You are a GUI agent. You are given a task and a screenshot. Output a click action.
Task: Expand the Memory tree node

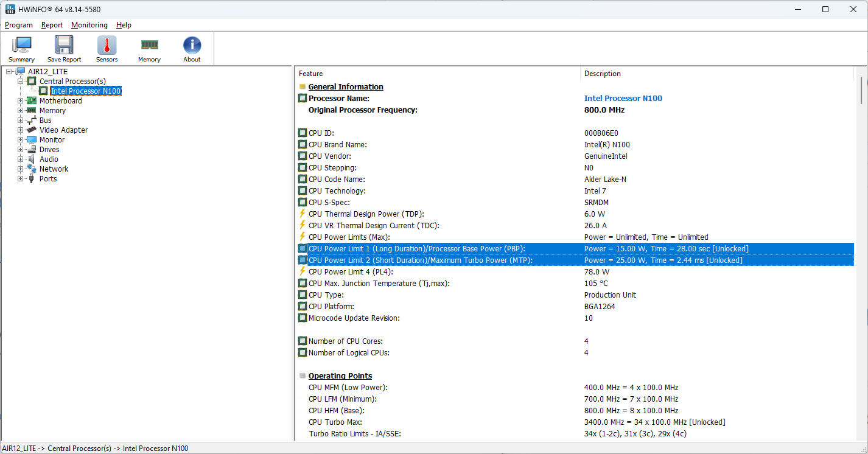click(21, 111)
